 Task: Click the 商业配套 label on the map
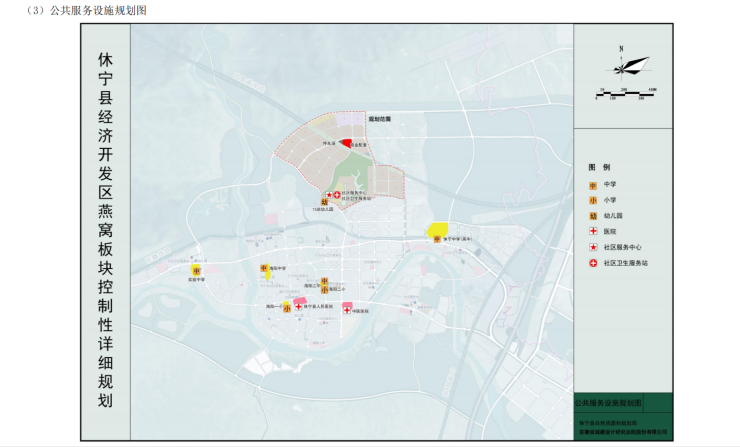(x=358, y=145)
